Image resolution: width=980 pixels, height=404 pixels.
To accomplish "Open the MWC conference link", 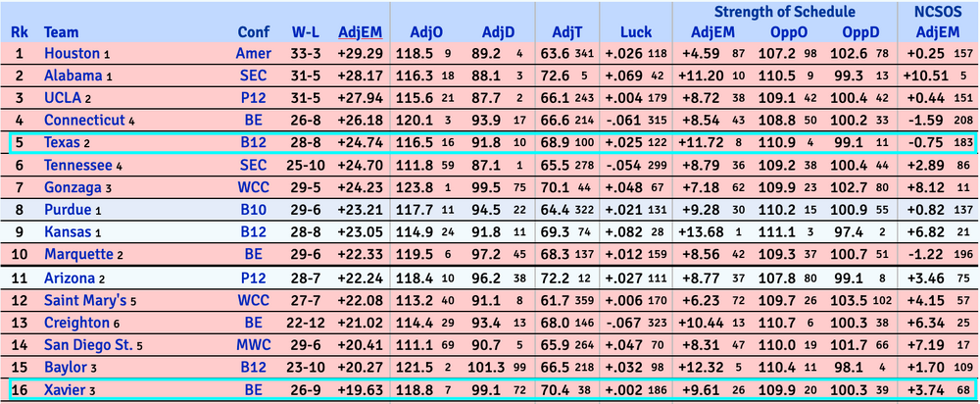I will pos(254,344).
